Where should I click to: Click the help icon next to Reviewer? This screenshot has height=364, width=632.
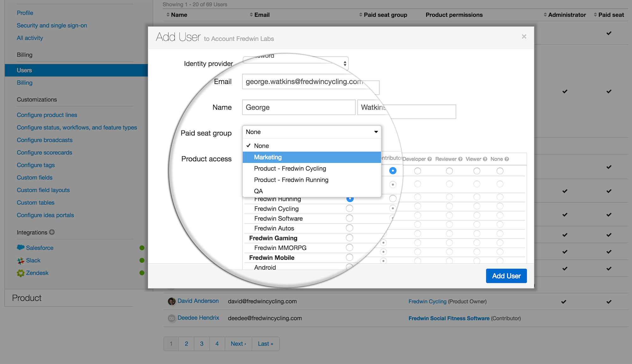460,159
